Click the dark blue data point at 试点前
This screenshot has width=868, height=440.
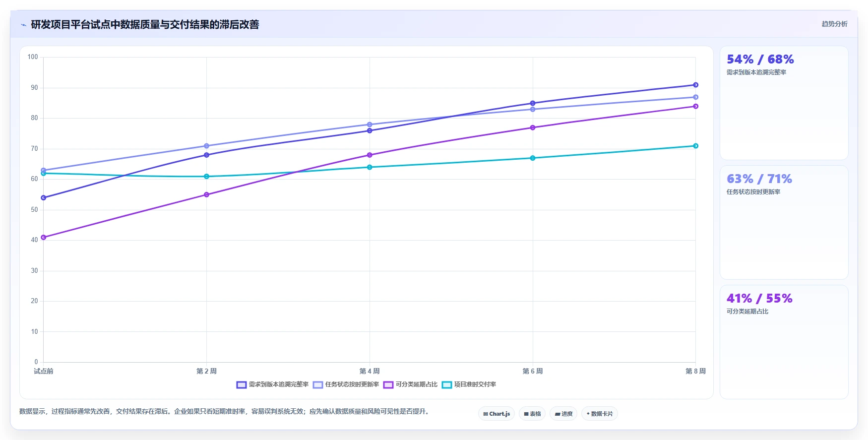[x=44, y=197]
